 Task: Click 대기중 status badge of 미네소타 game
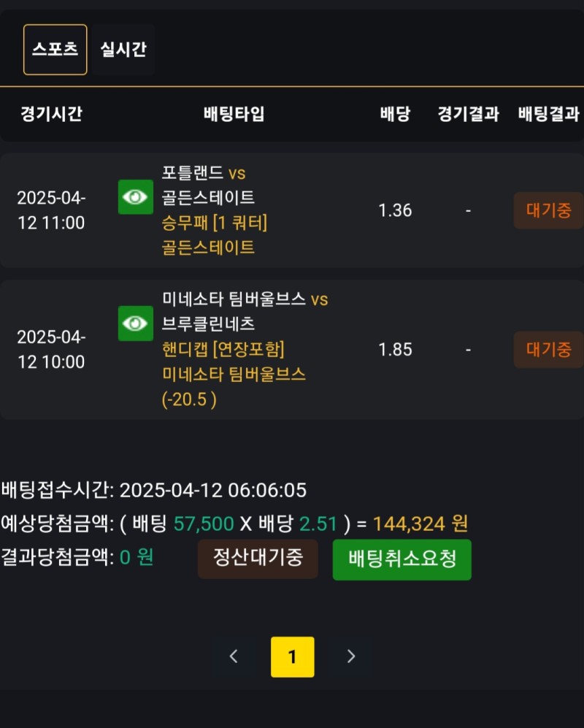coord(548,350)
